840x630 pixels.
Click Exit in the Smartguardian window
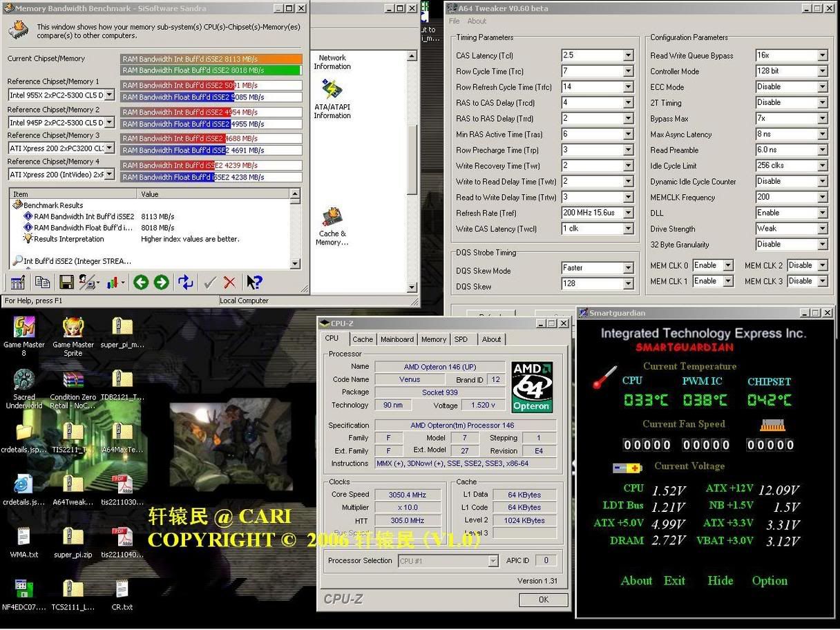(x=675, y=581)
